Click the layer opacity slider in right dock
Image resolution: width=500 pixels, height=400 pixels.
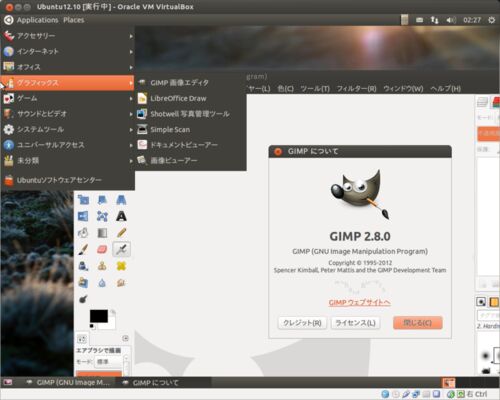488,134
